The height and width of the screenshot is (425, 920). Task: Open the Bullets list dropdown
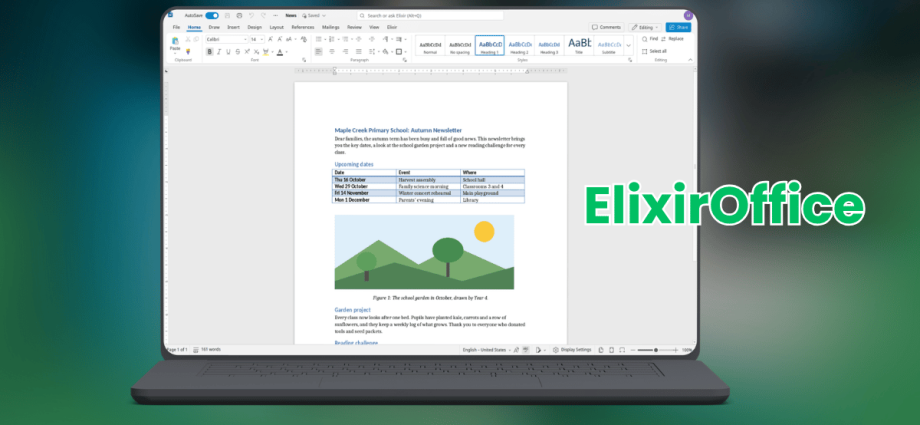[x=326, y=39]
